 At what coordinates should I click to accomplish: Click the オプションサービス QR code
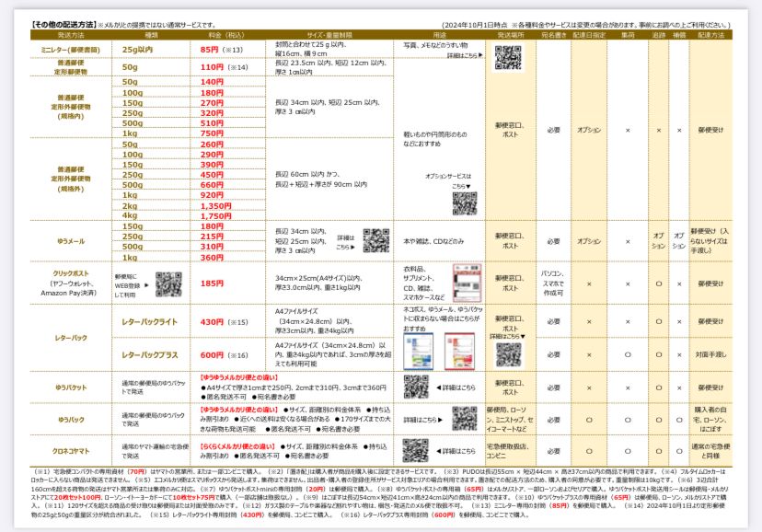tap(464, 203)
